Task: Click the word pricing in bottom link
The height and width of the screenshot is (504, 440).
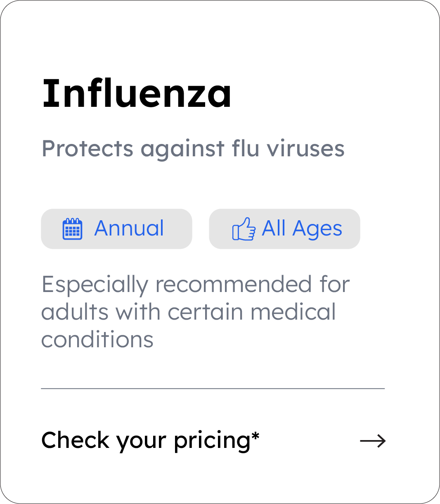Action: point(212,441)
